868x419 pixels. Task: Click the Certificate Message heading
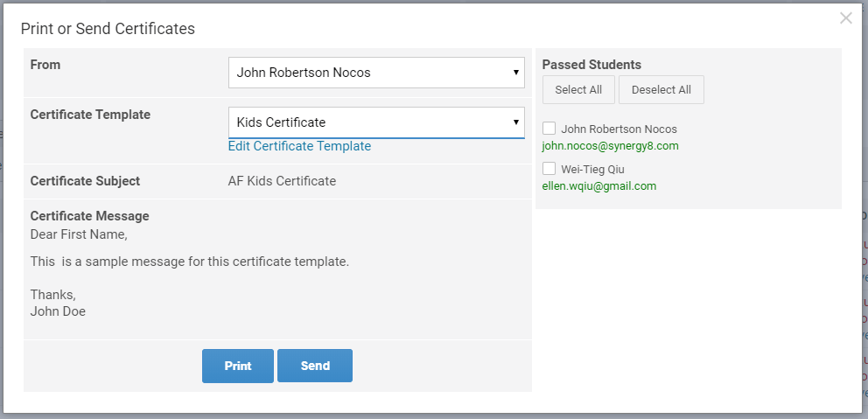(x=89, y=216)
